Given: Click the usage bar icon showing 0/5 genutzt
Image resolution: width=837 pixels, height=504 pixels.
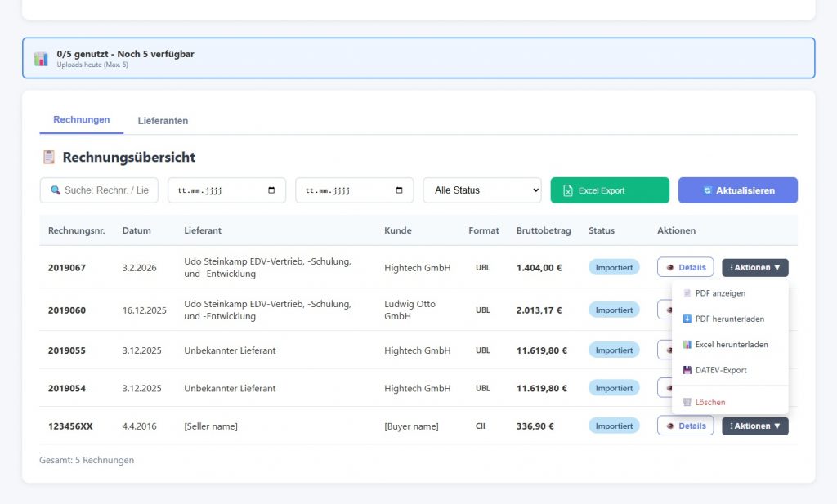Looking at the screenshot, I should tap(41, 58).
